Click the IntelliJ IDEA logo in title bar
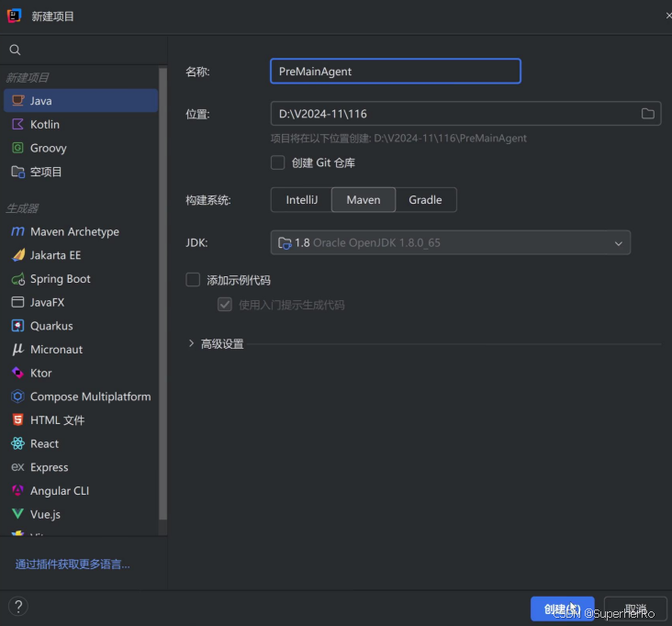 pyautogui.click(x=14, y=16)
